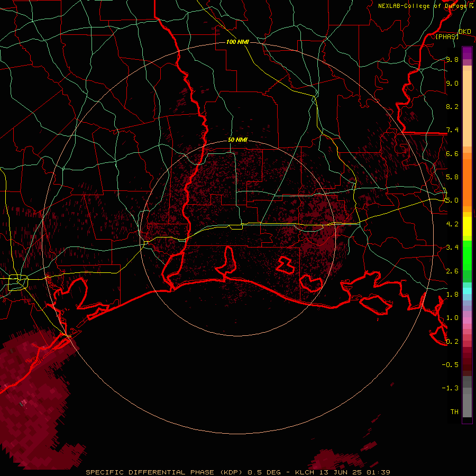The width and height of the screenshot is (476, 476).
Task: Select the DKD product label
Action: [x=464, y=31]
